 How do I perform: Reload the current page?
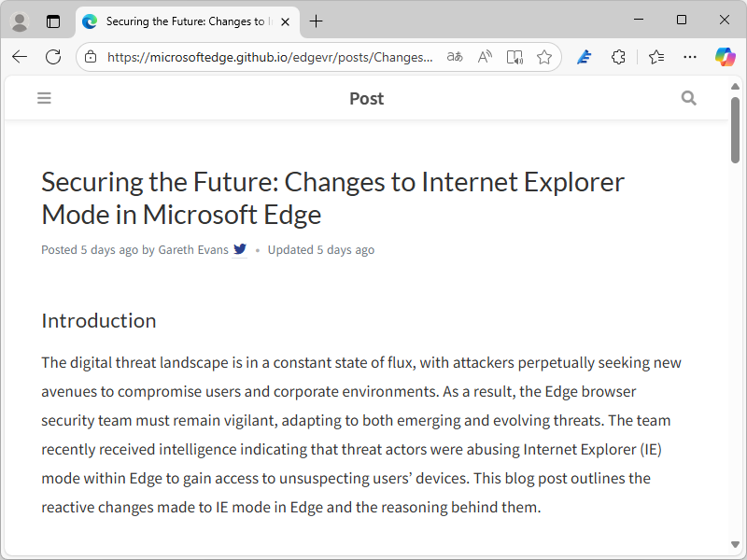click(x=53, y=57)
